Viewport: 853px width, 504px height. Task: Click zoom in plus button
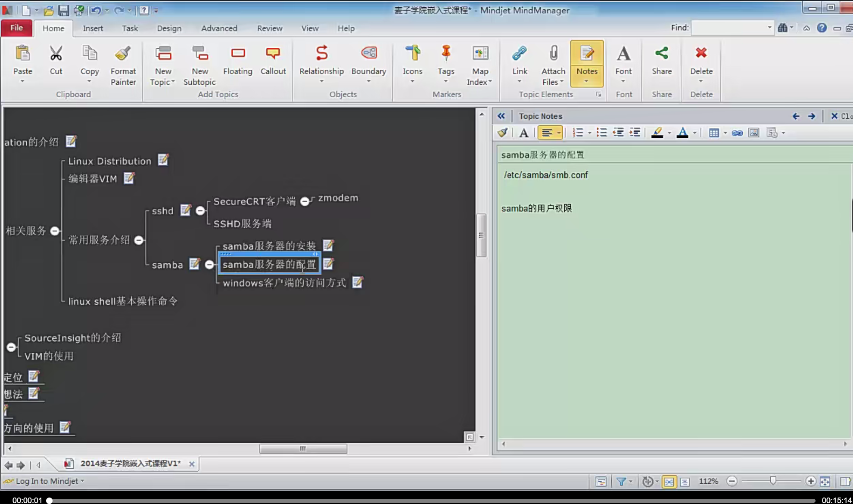coord(810,481)
